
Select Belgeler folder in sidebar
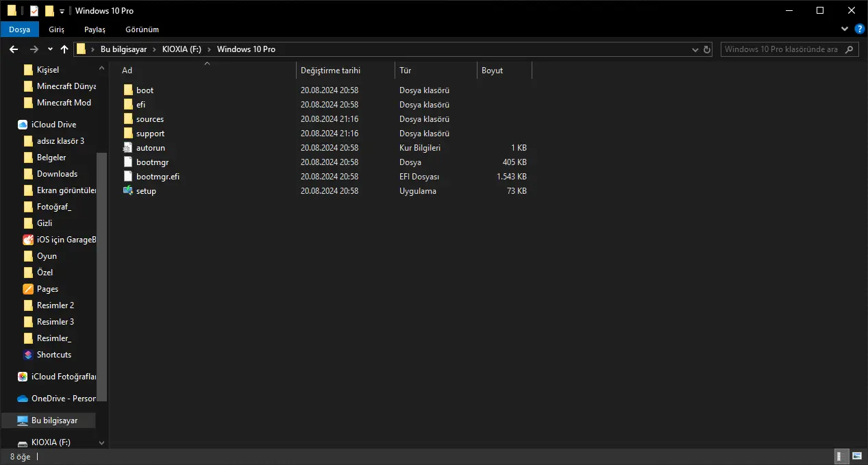click(x=51, y=158)
